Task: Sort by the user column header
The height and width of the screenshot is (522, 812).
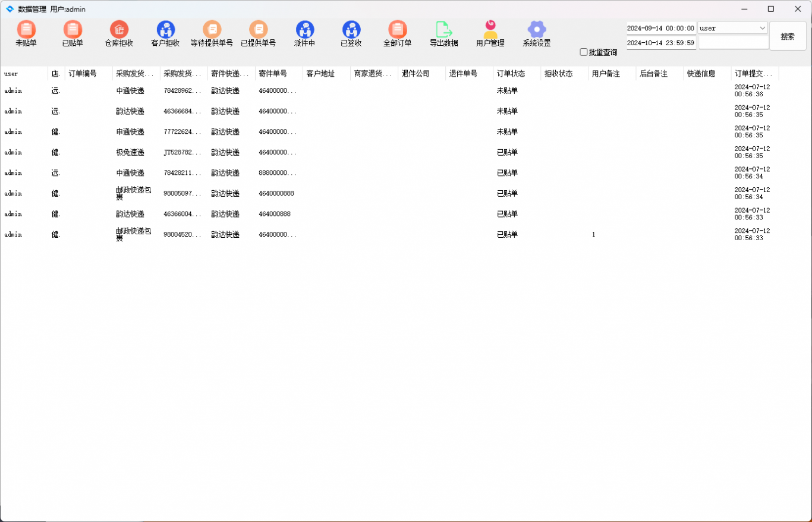Action: 24,74
